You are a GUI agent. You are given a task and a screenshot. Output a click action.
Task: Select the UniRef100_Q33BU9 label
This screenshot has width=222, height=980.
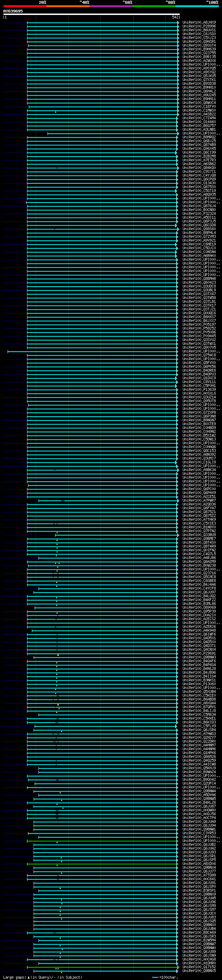[x=199, y=535]
